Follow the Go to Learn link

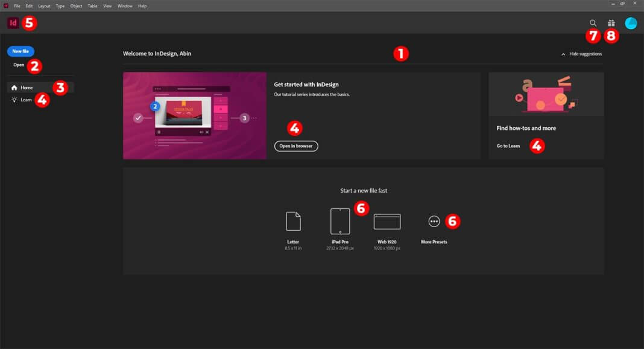[x=508, y=146]
